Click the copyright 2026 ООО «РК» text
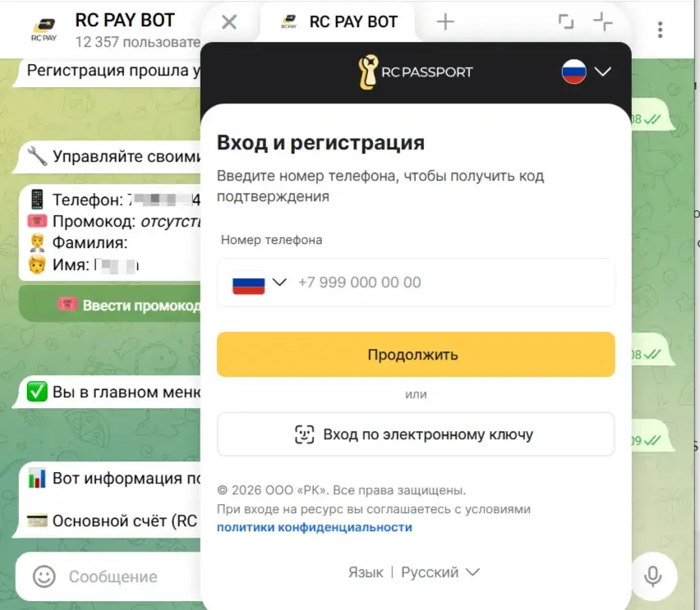Image resolution: width=700 pixels, height=610 pixels. (x=342, y=490)
